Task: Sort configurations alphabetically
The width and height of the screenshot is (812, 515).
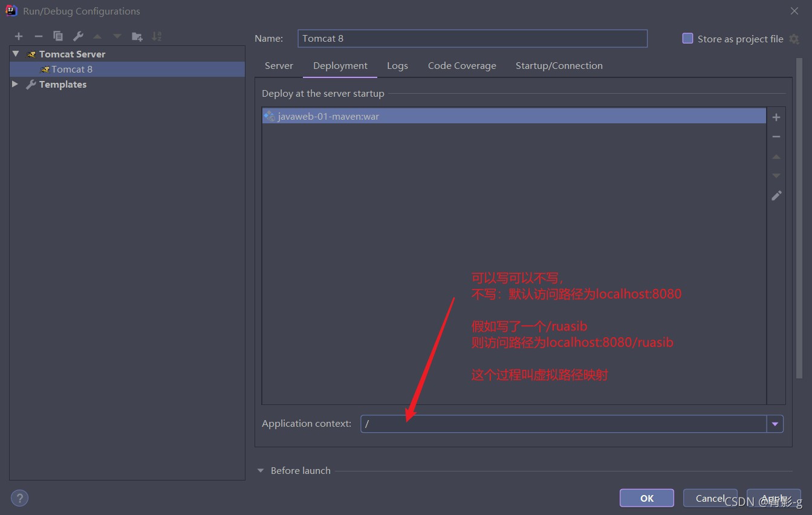Action: pos(157,36)
